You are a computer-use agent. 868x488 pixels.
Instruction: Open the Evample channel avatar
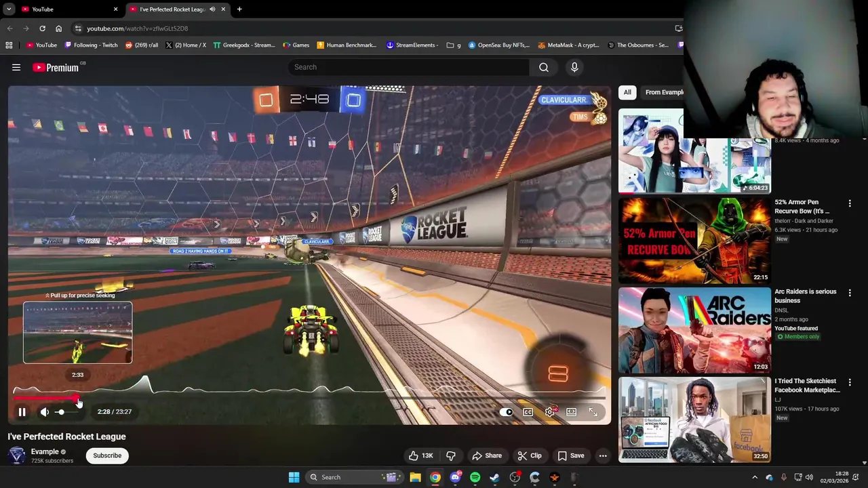[17, 455]
